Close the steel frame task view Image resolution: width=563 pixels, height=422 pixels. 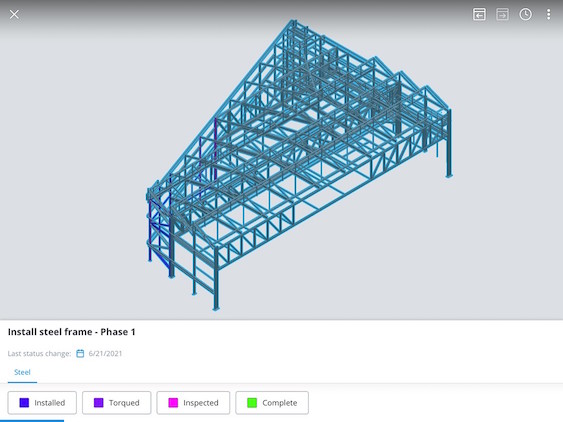point(14,14)
